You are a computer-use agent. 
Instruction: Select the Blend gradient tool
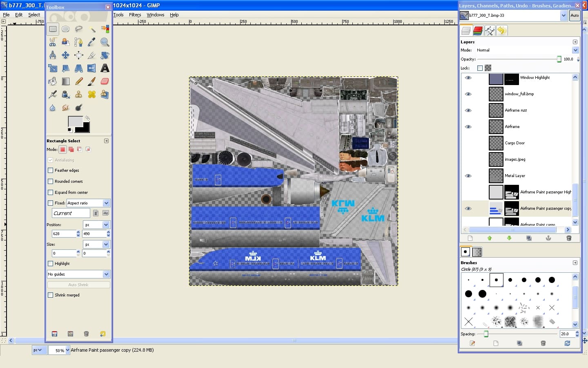tap(66, 81)
